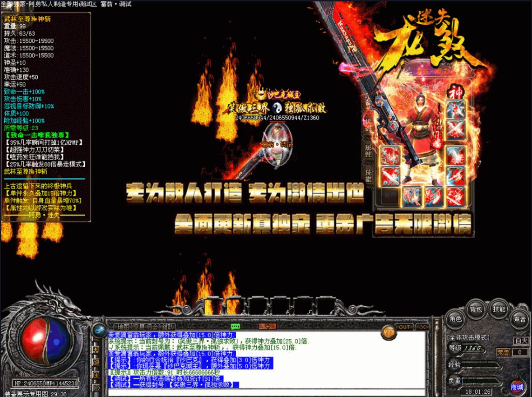Expand chat using orange plus button
This screenshot has height=397, width=532.
(x=267, y=327)
